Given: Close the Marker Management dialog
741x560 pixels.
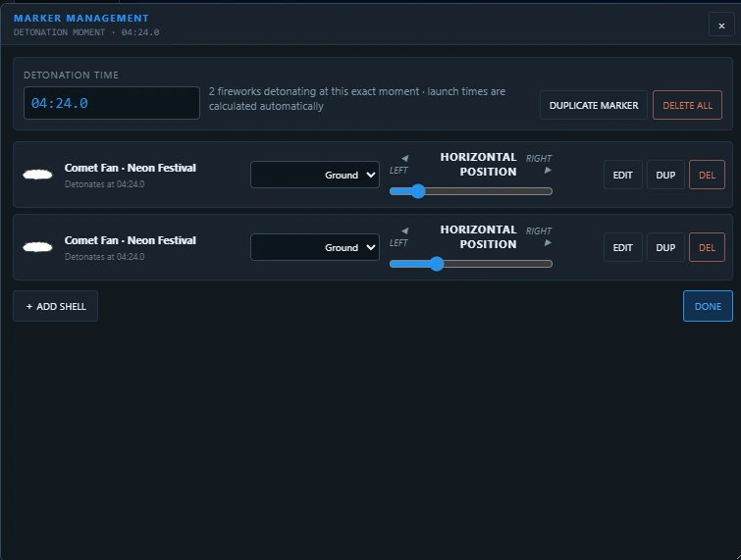Looking at the screenshot, I should [721, 25].
